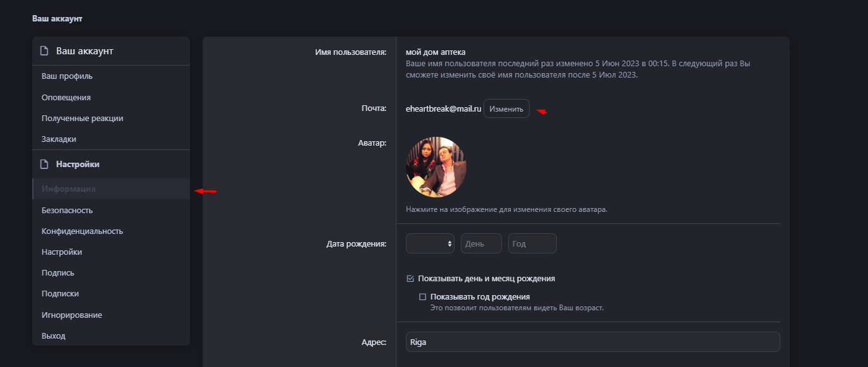Select the Информация sidebar item

click(x=69, y=189)
